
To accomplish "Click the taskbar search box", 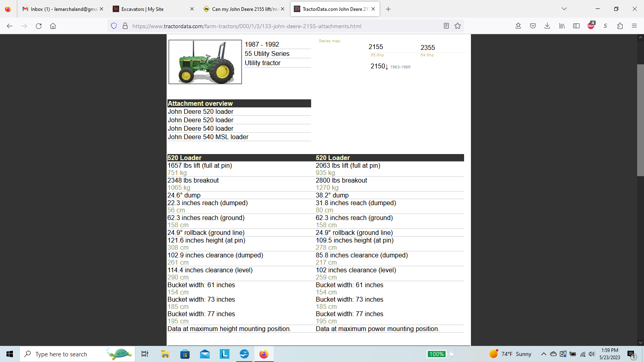I will point(77,354).
